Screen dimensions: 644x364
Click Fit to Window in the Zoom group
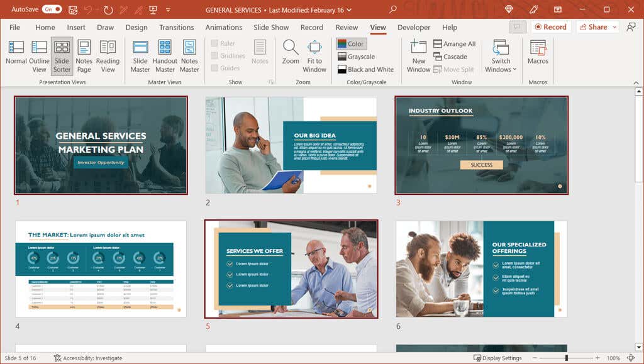click(x=314, y=55)
